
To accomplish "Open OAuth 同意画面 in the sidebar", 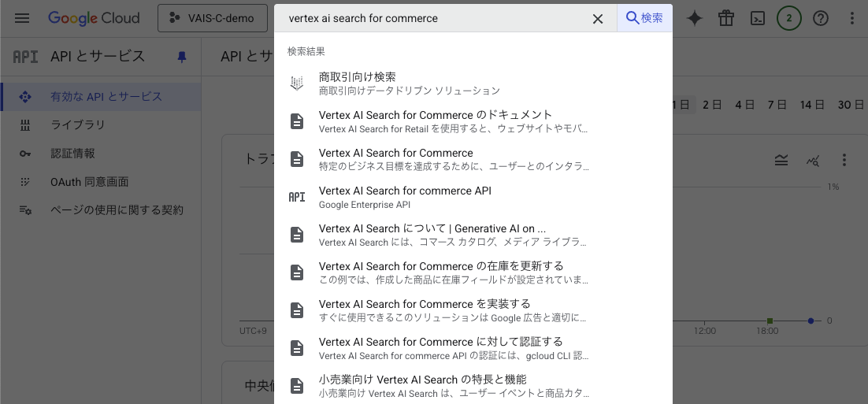I will click(x=100, y=181).
